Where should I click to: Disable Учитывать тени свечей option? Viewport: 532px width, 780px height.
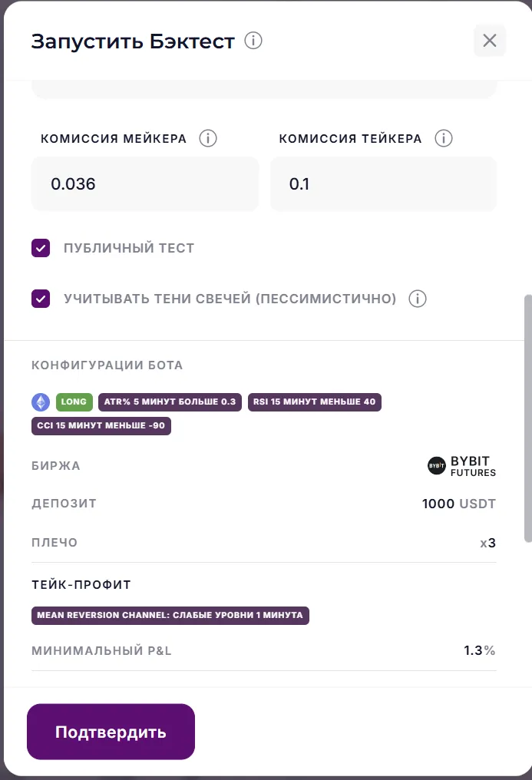(41, 299)
